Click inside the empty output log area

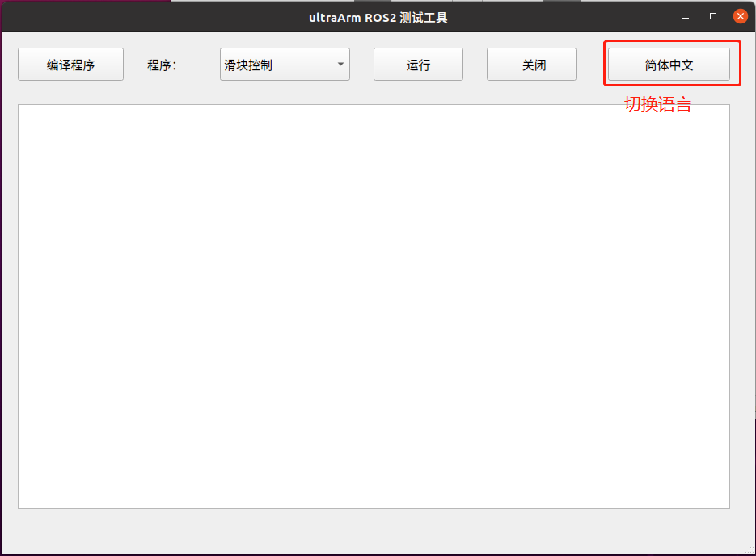pos(374,306)
